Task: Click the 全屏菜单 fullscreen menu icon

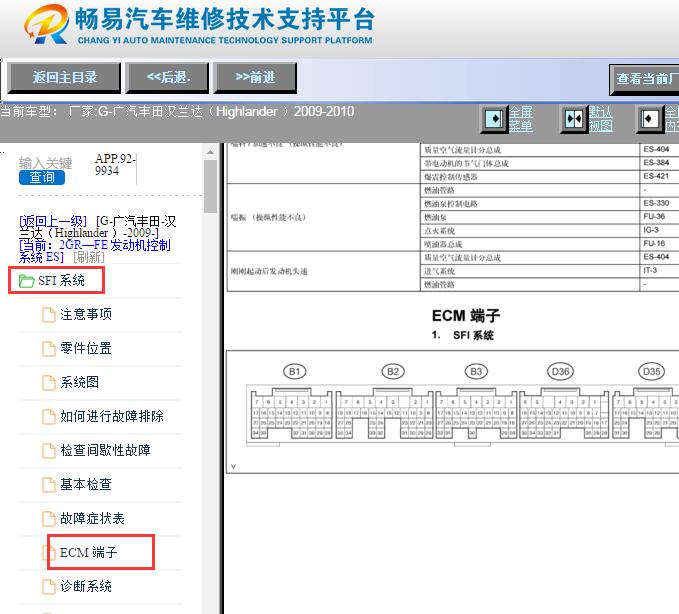Action: coord(494,119)
